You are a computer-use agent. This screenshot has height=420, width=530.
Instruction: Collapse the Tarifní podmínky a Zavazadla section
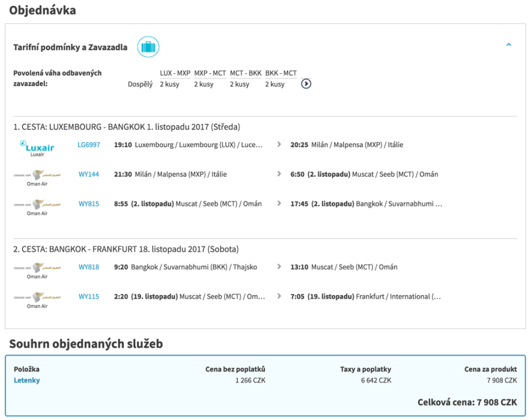(x=508, y=44)
